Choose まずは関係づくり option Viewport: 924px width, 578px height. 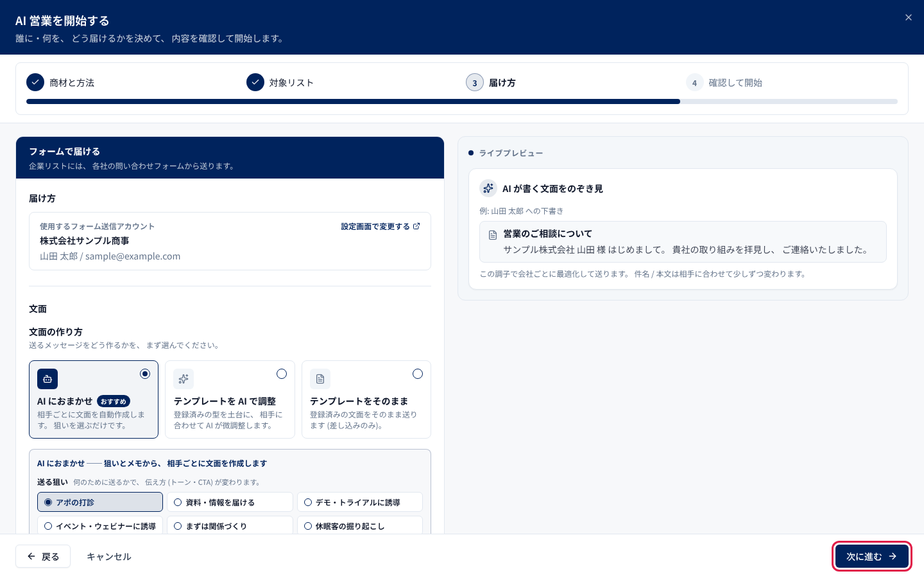point(230,525)
